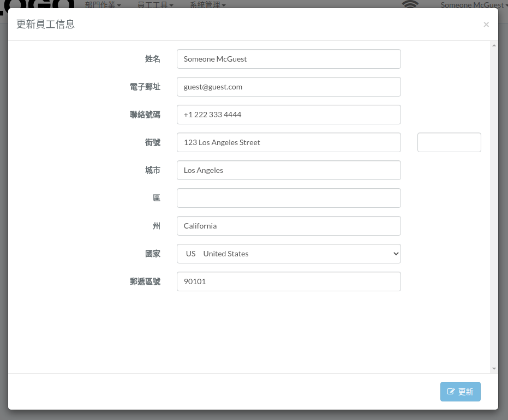Click the 郵遞區號 label text
The height and width of the screenshot is (420, 508).
(x=145, y=281)
